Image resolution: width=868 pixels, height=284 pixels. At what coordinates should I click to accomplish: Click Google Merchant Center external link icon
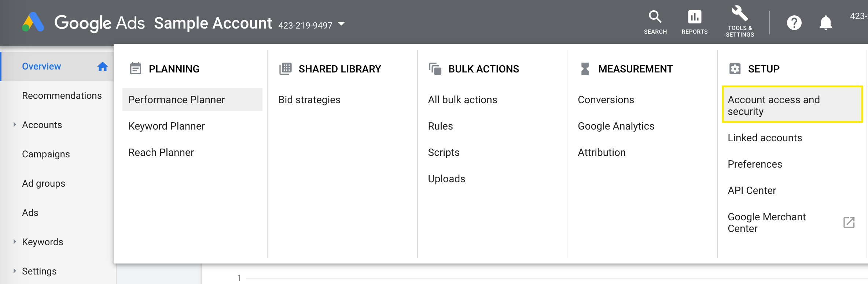point(849,222)
